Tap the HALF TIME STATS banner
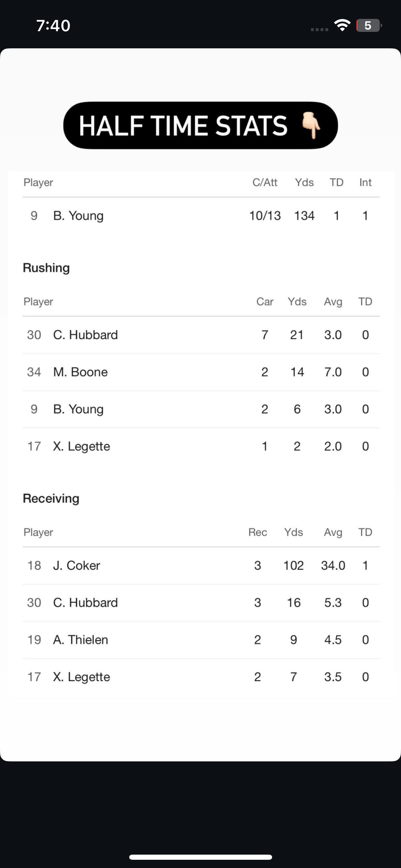This screenshot has height=868, width=401. pyautogui.click(x=200, y=125)
